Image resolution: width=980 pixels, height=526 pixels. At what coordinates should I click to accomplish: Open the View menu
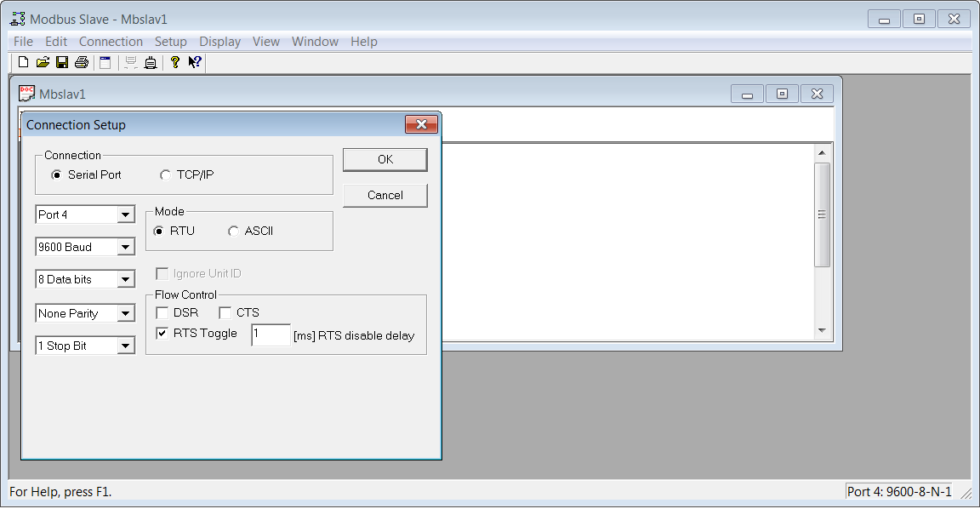265,41
